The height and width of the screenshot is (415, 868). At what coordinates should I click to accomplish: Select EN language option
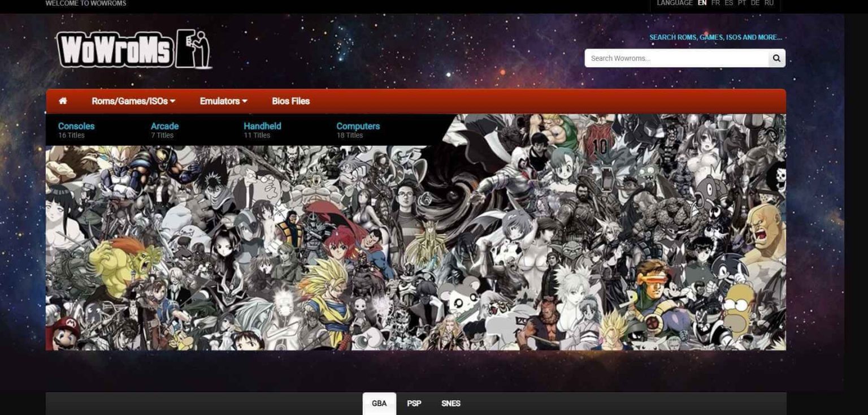point(702,3)
